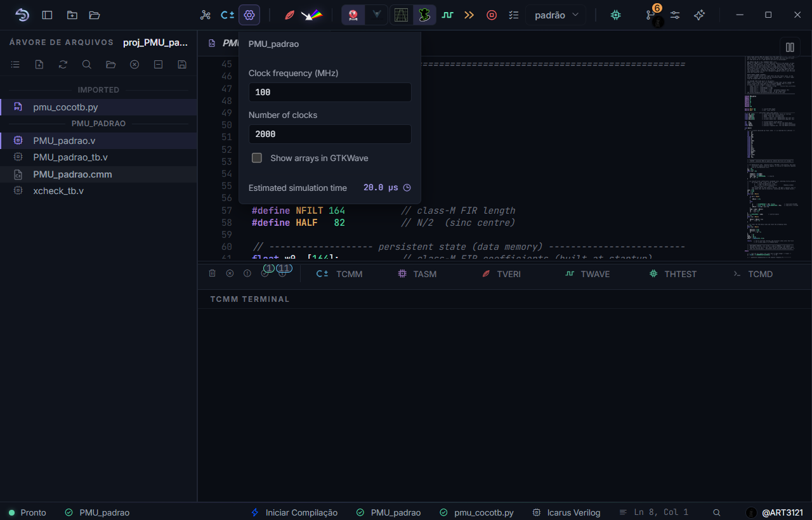Clear terminal with the trash icon
Image resolution: width=812 pixels, height=520 pixels.
pos(213,273)
